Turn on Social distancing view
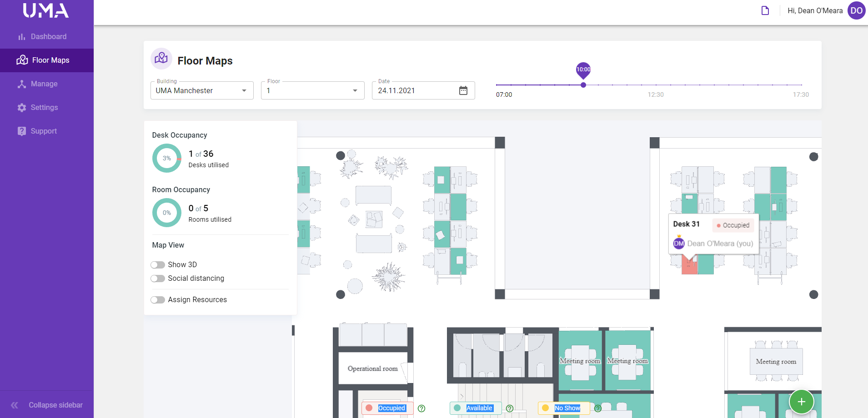 coord(158,278)
